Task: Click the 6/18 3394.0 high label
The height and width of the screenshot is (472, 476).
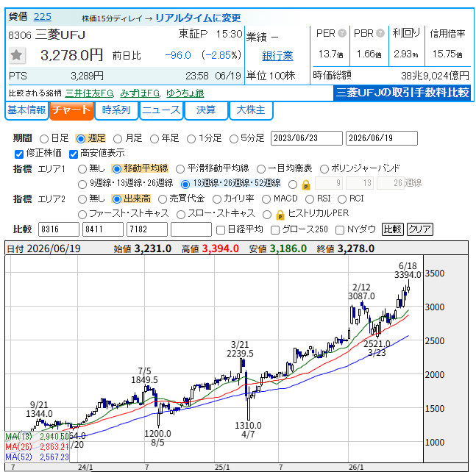Action: (408, 271)
